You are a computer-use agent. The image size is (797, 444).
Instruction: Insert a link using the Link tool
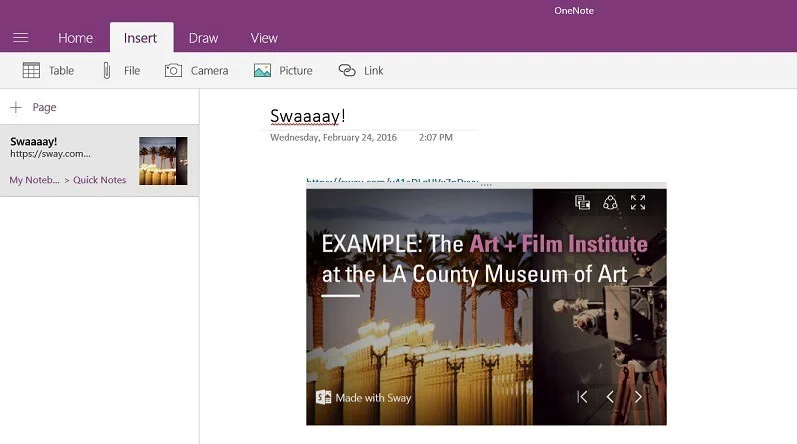361,71
